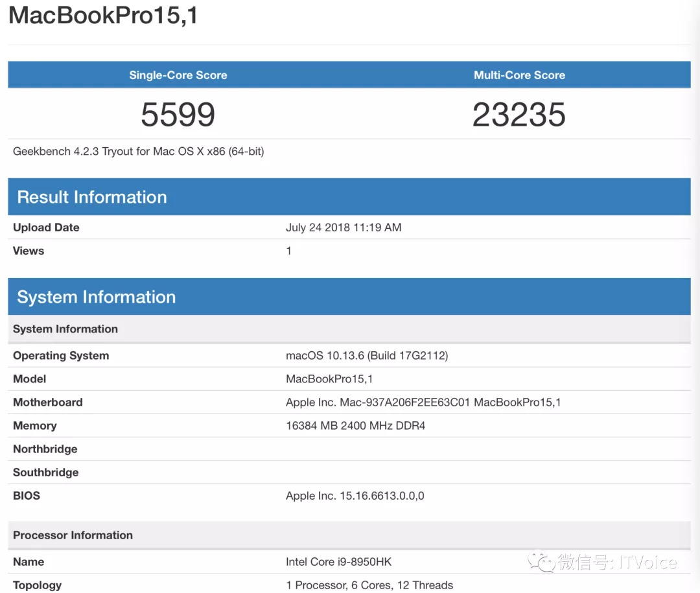Screen dimensions: 700x593
Task: Expand the System Information section header
Action: click(x=96, y=297)
